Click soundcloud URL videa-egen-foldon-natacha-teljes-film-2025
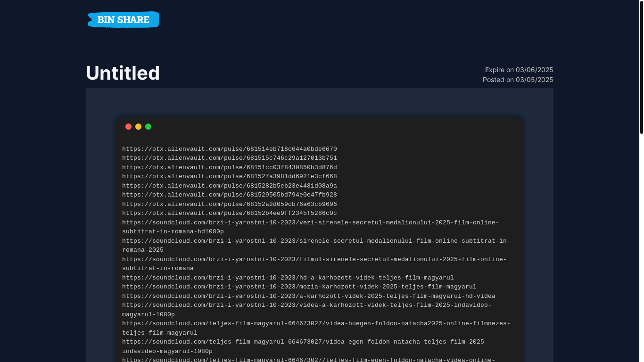The width and height of the screenshot is (644, 362). (305, 346)
